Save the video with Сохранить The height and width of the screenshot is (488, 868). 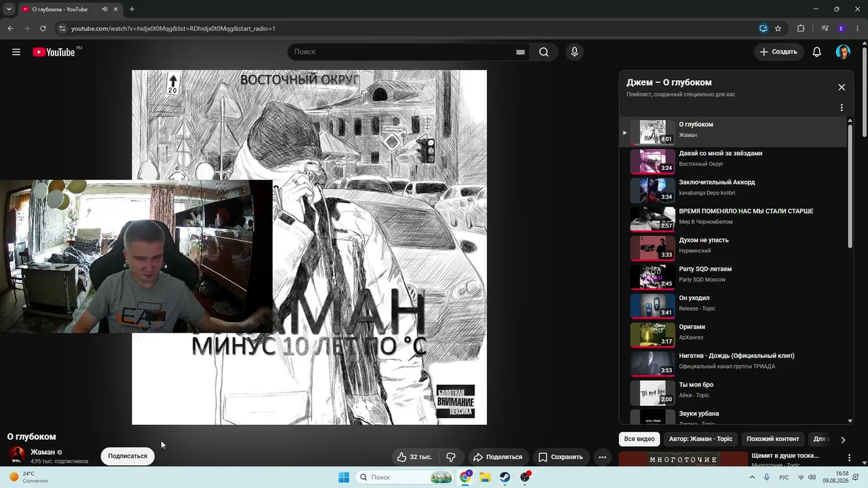point(561,457)
